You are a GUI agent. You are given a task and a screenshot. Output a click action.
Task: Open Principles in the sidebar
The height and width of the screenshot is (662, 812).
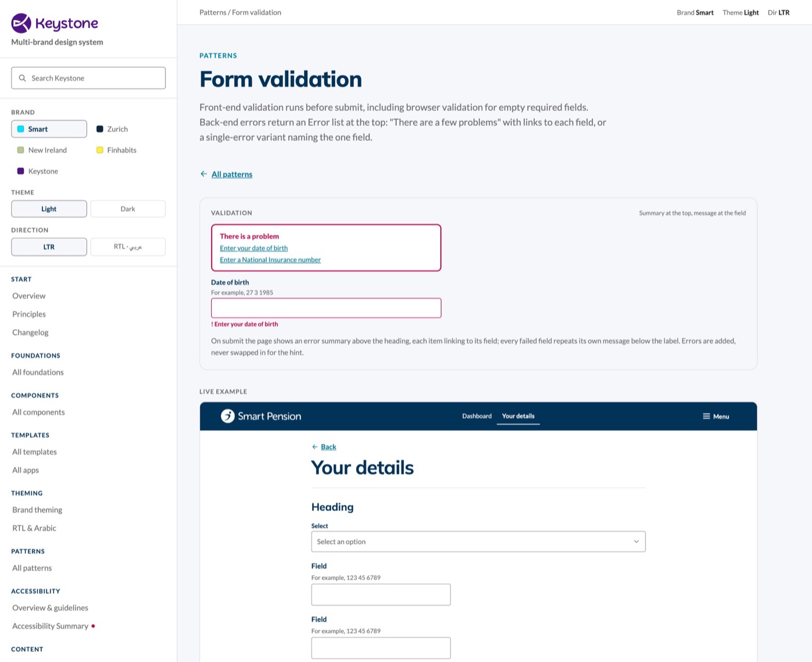pos(29,314)
